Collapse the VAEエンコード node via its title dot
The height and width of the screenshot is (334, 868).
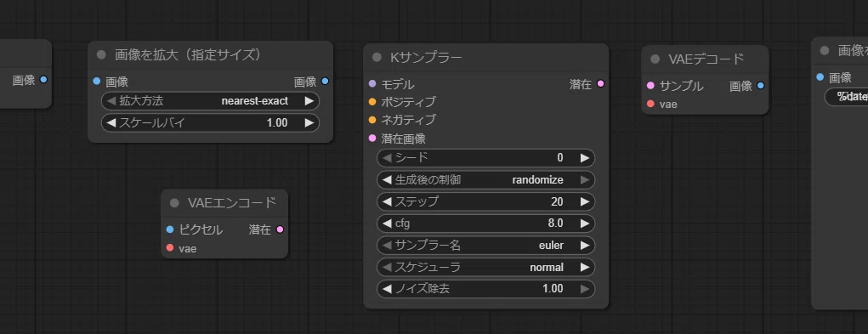(174, 203)
